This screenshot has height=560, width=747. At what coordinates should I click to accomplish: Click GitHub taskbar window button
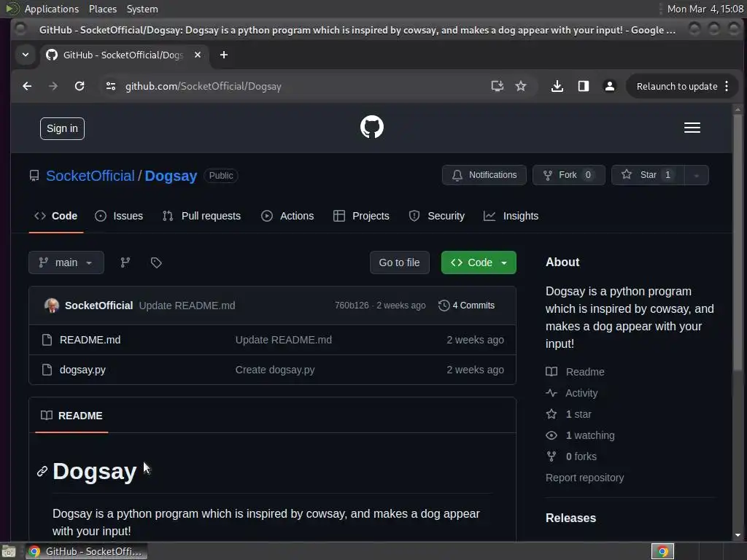87,551
